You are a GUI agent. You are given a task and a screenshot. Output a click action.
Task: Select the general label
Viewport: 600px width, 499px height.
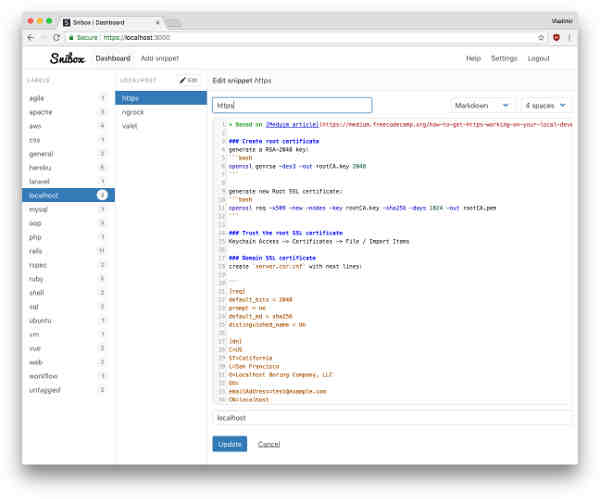click(68, 153)
